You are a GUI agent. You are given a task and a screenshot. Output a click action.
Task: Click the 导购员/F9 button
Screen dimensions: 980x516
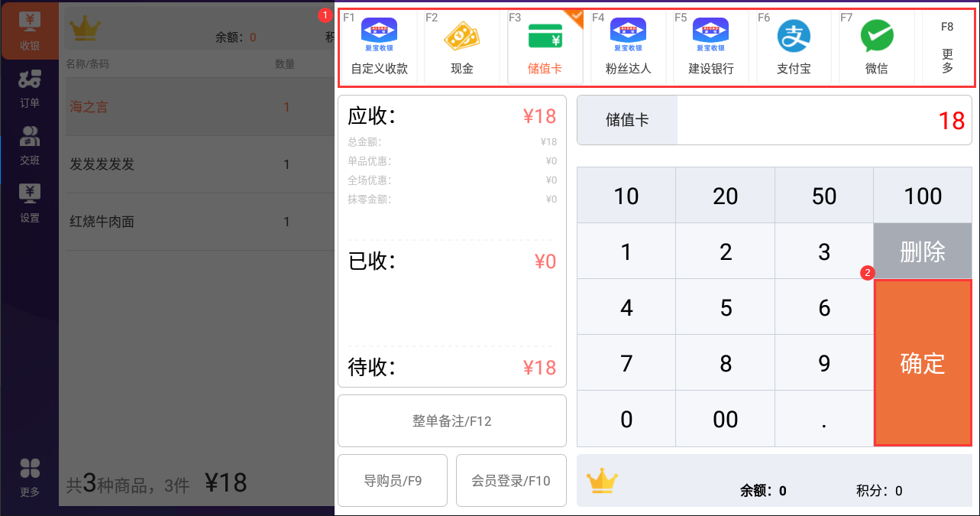pyautogui.click(x=393, y=481)
